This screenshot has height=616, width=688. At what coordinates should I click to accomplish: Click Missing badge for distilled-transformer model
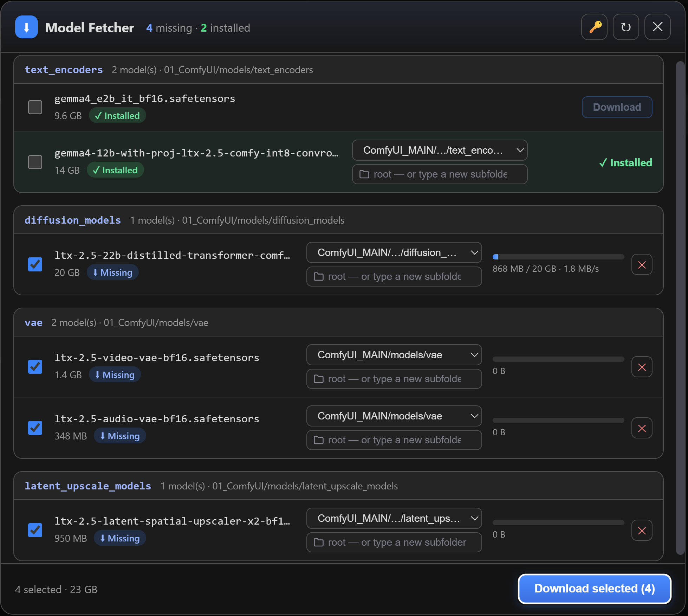113,272
